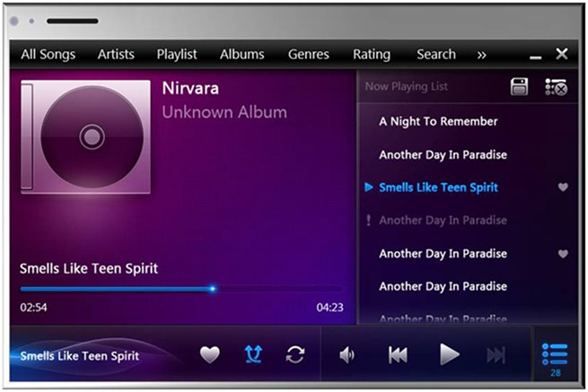Click the Unknown Album label

point(224,112)
